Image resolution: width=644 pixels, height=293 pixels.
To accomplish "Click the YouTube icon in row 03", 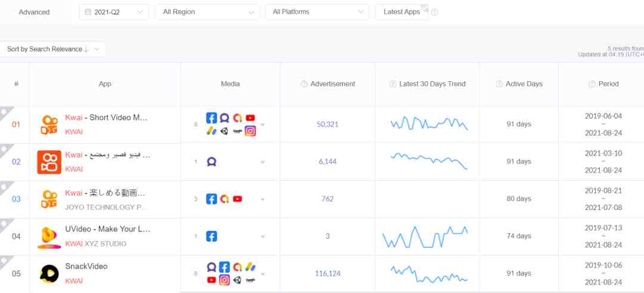I will 237,199.
